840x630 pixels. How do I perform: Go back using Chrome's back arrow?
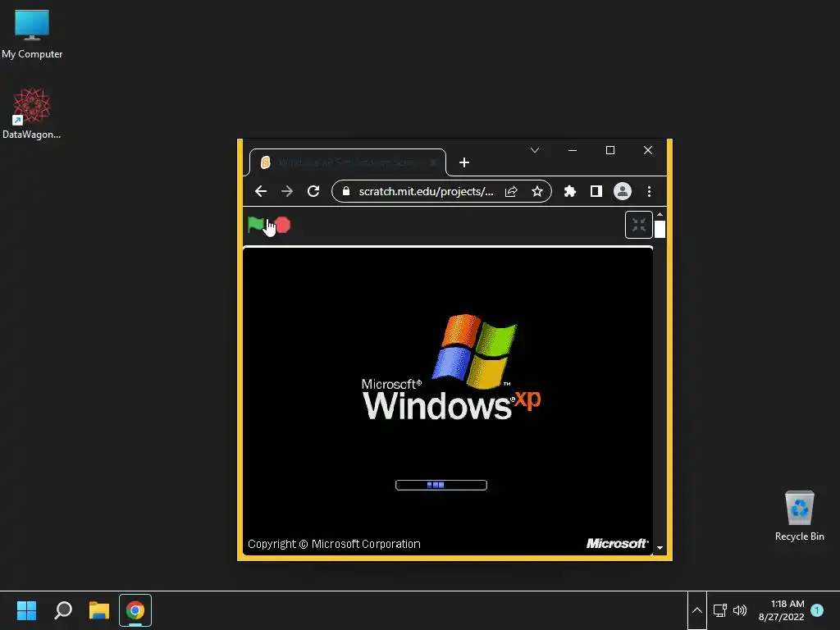(x=261, y=191)
